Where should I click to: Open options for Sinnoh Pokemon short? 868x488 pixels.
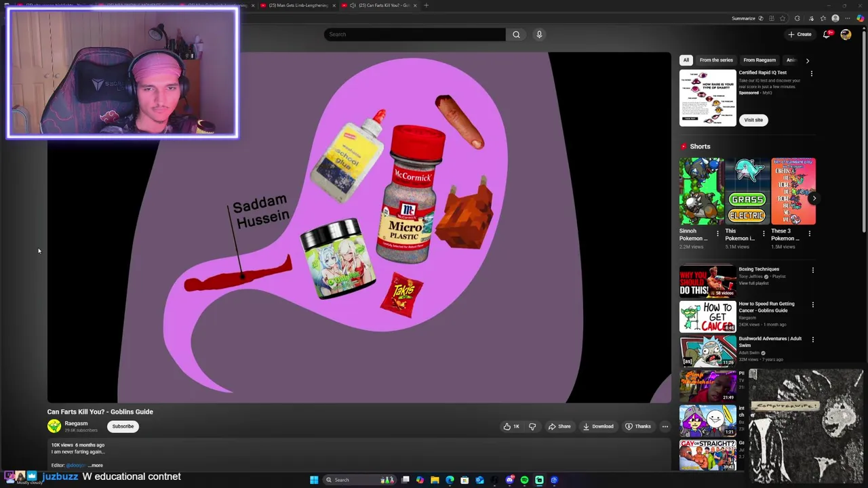[717, 234]
